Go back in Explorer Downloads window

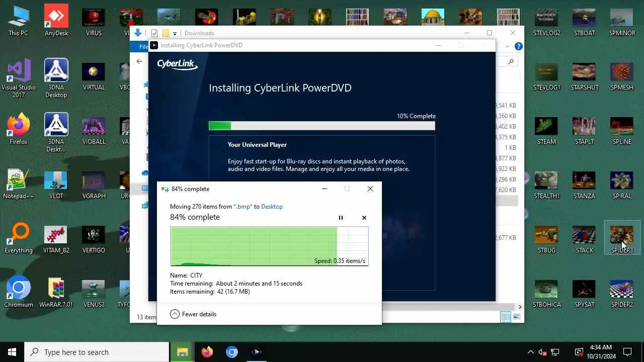pos(139,61)
